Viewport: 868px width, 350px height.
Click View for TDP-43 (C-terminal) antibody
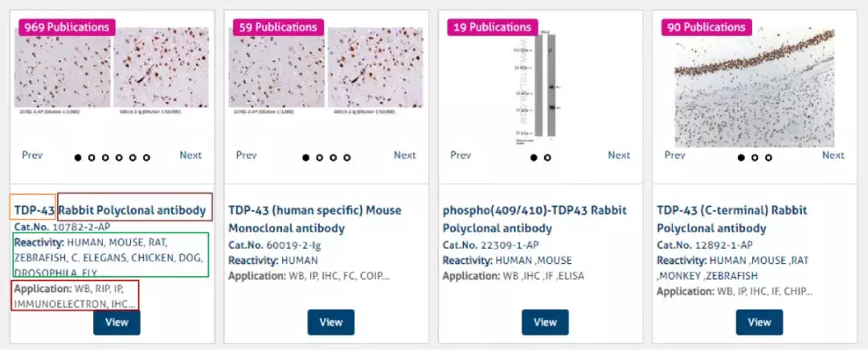759,322
